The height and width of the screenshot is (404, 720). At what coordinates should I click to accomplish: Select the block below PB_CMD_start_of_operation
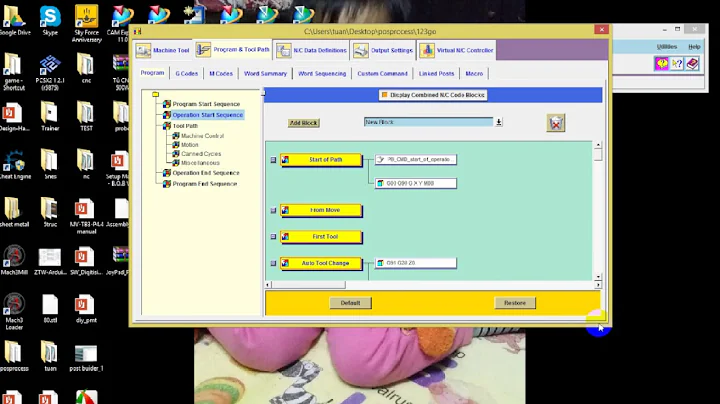pos(416,183)
